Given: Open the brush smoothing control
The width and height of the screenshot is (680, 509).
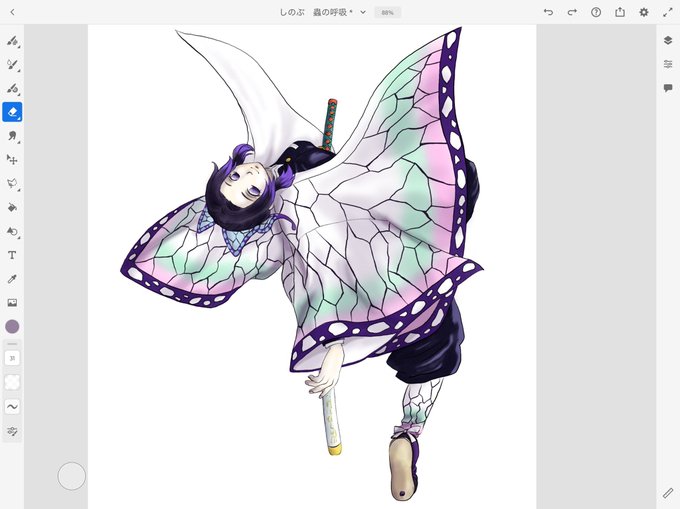Looking at the screenshot, I should pos(12,407).
